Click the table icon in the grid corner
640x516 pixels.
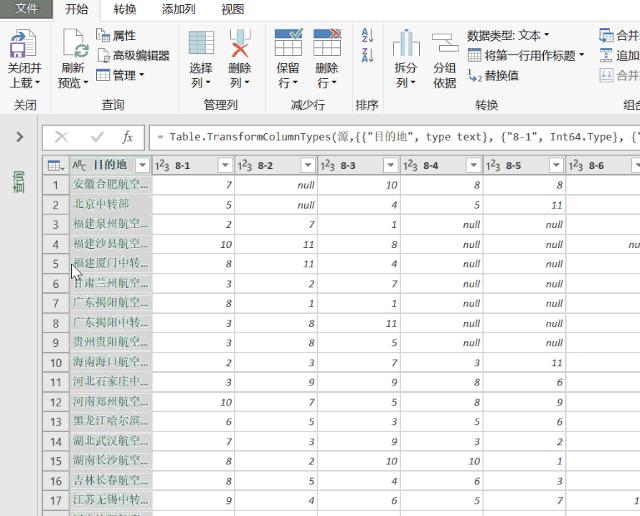(x=56, y=165)
